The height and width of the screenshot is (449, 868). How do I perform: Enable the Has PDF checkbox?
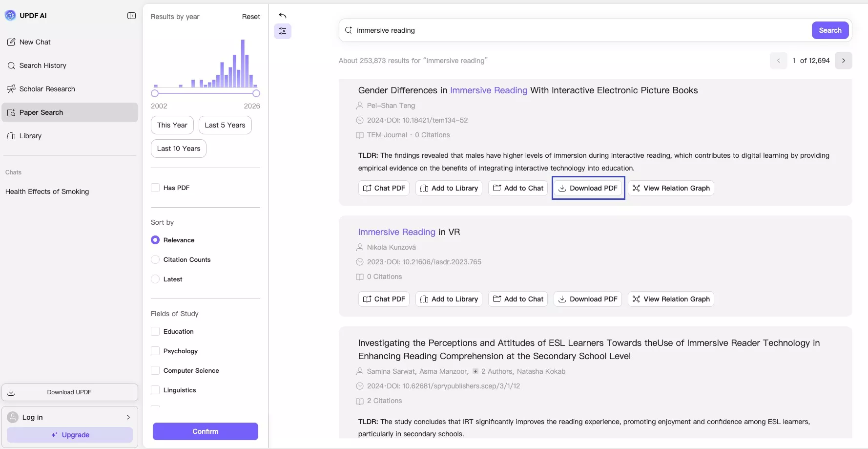155,188
